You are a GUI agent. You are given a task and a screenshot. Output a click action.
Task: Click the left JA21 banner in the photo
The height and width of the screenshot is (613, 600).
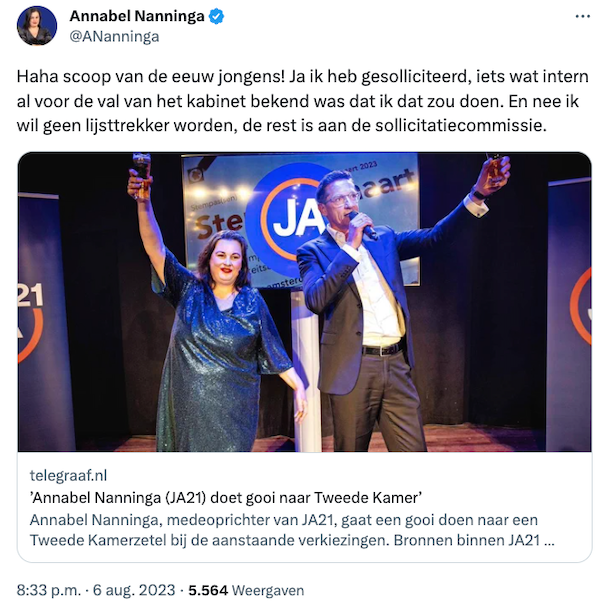point(39,321)
